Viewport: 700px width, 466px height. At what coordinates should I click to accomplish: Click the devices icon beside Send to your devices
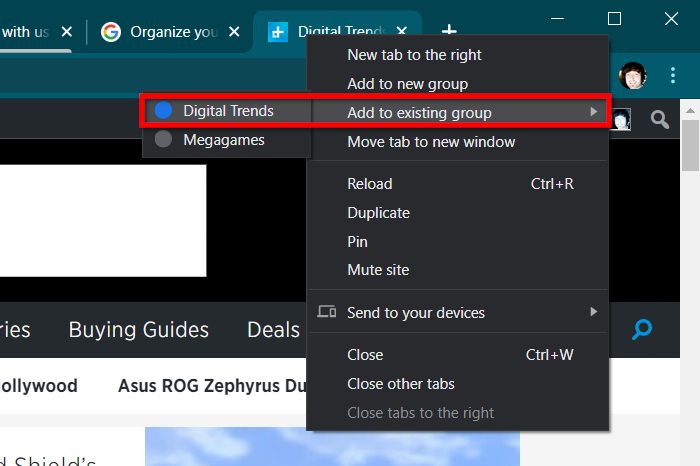pos(327,312)
